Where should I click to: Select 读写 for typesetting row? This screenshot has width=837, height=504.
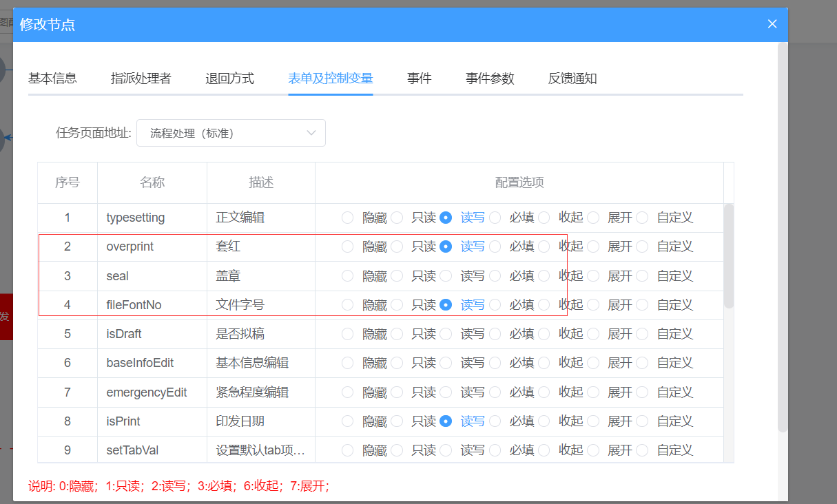(x=446, y=218)
